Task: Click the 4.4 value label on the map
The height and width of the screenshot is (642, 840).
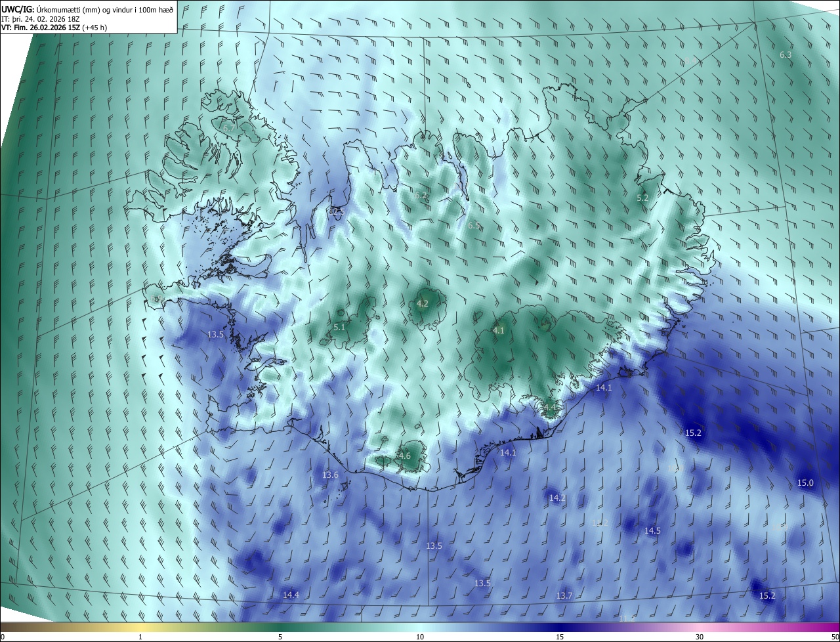Action: click(550, 408)
